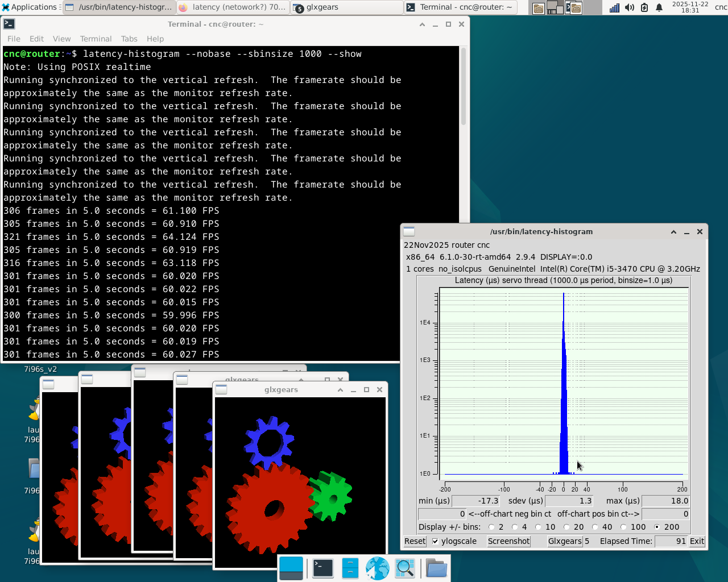This screenshot has width=728, height=582.
Task: Select the 100 bins display option
Action: pyautogui.click(x=623, y=527)
